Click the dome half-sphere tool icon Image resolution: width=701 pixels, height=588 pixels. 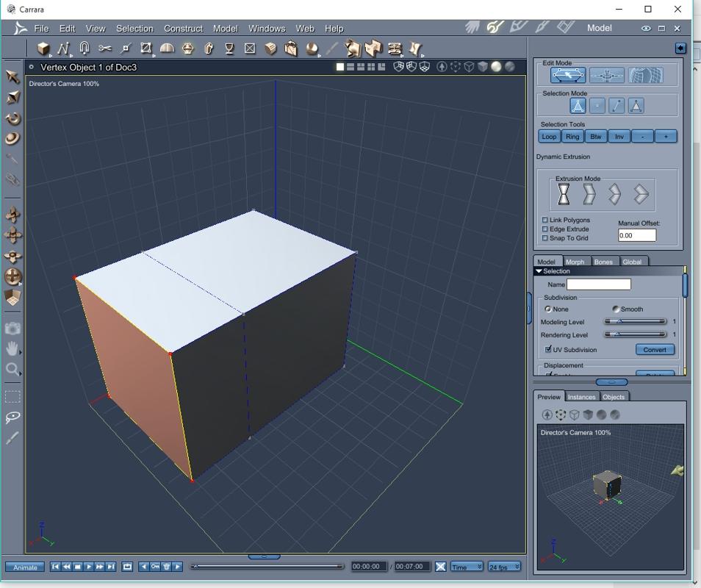point(167,49)
